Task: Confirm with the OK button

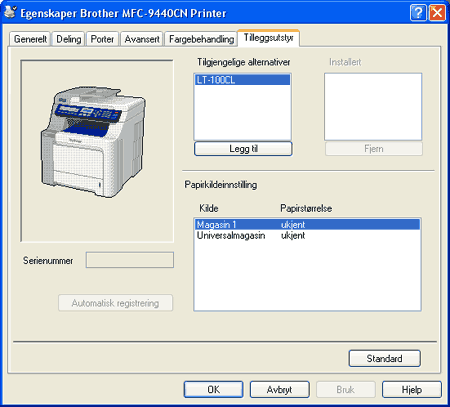Action: pyautogui.click(x=213, y=389)
